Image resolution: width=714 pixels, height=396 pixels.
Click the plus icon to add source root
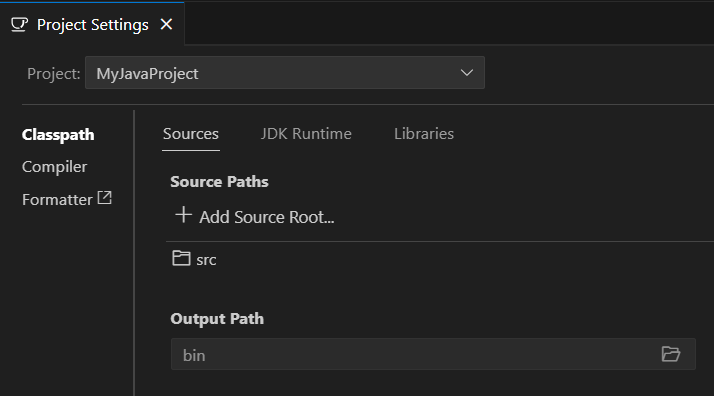coord(184,215)
